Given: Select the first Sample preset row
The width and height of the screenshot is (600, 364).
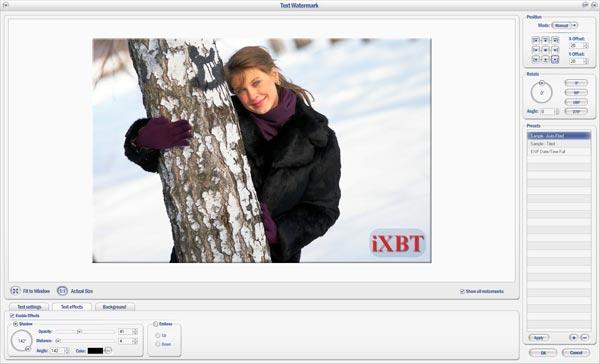Looking at the screenshot, I should [x=559, y=136].
